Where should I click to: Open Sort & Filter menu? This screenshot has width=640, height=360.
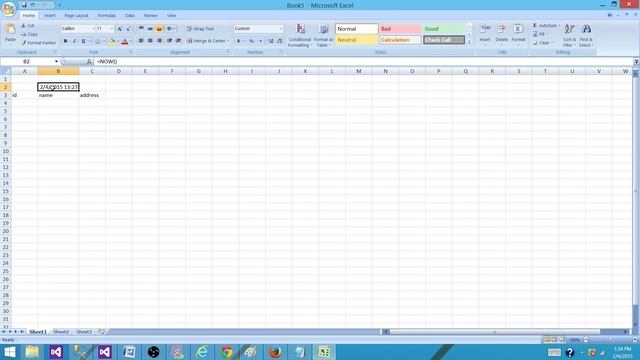tap(569, 35)
